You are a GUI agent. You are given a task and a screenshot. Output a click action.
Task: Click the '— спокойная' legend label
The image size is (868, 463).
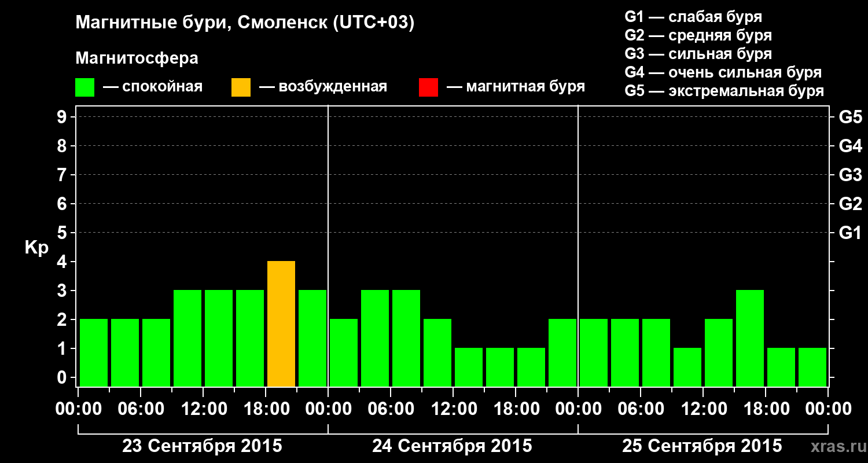(153, 87)
